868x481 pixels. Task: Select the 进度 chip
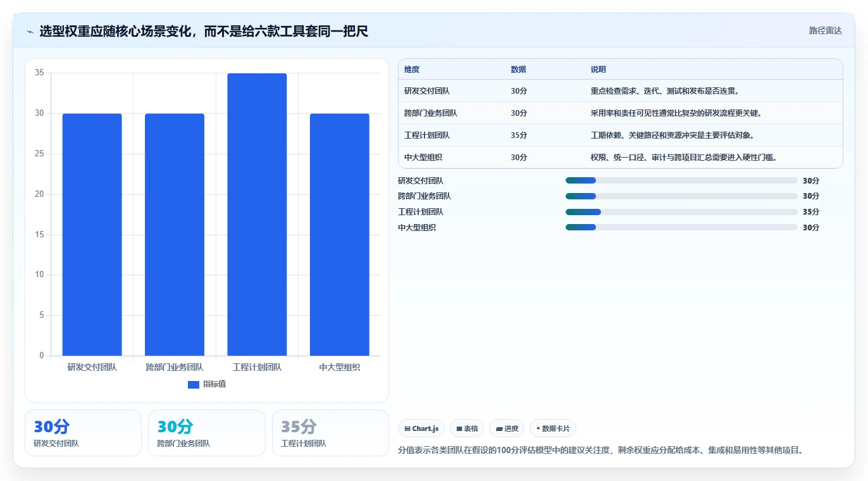click(507, 428)
